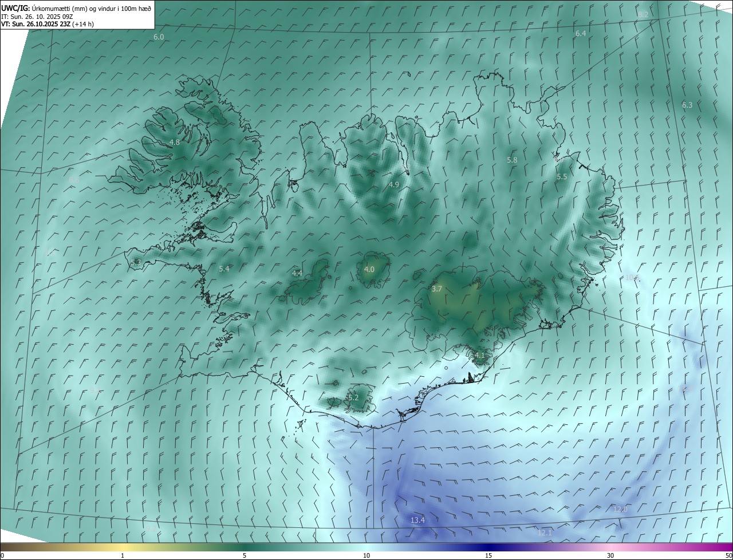Viewport: 733px width, 560px height.
Task: Click the 4.9 value label on the map
Action: pyautogui.click(x=393, y=185)
